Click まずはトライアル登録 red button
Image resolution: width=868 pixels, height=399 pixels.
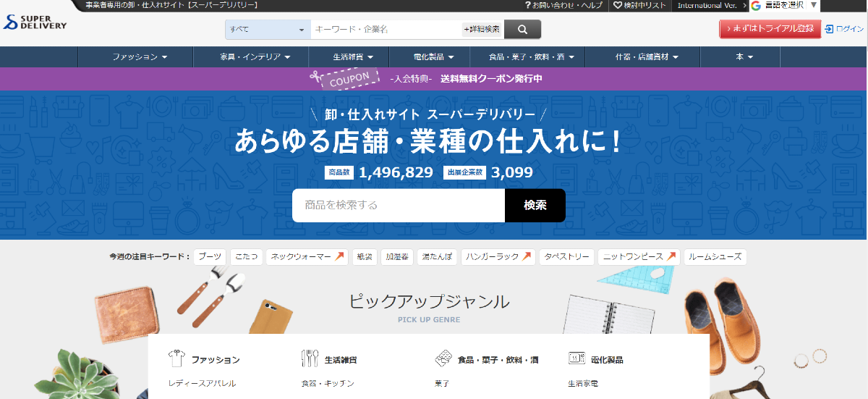coord(770,29)
